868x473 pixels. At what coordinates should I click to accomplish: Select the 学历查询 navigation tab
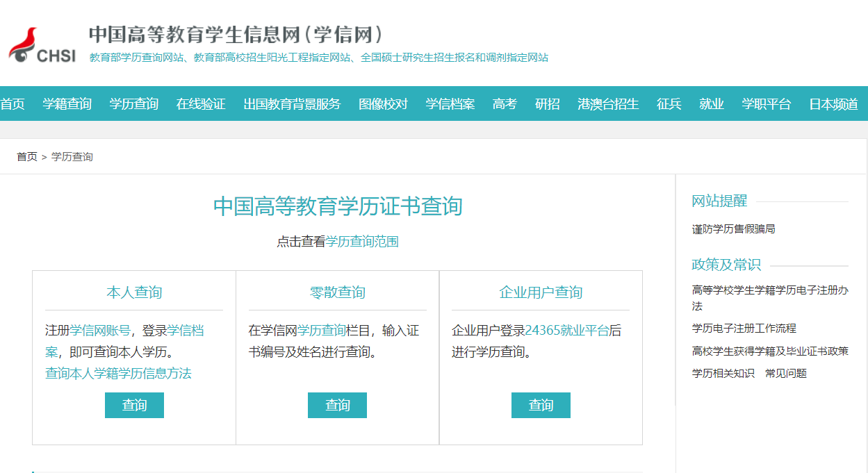point(133,103)
